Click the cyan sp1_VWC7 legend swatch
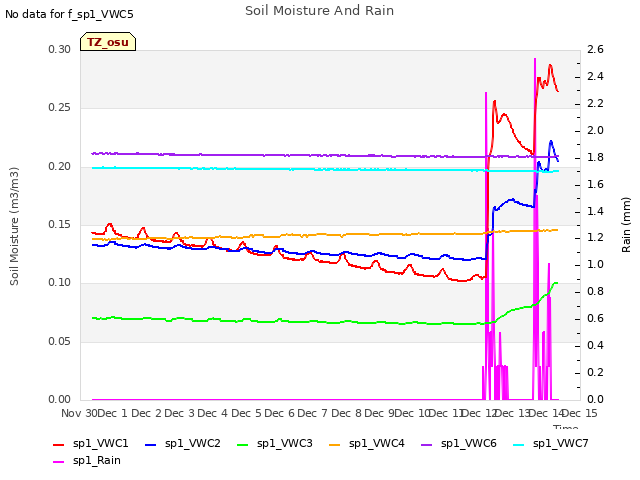 click(x=519, y=444)
